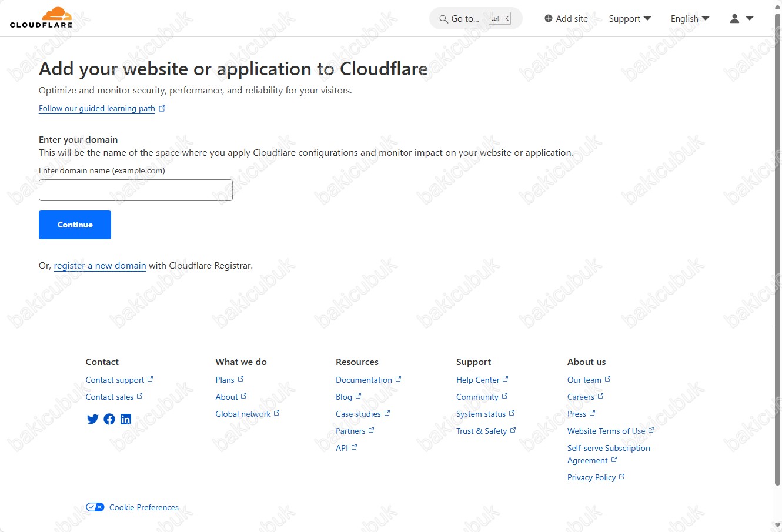Open the LinkedIn social icon
The width and height of the screenshot is (782, 532).
pos(126,419)
